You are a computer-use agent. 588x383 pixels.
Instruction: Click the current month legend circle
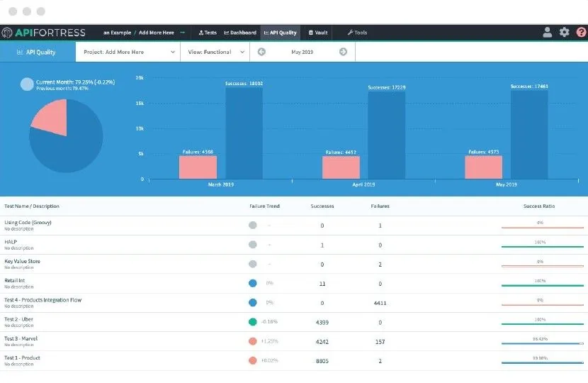click(27, 84)
